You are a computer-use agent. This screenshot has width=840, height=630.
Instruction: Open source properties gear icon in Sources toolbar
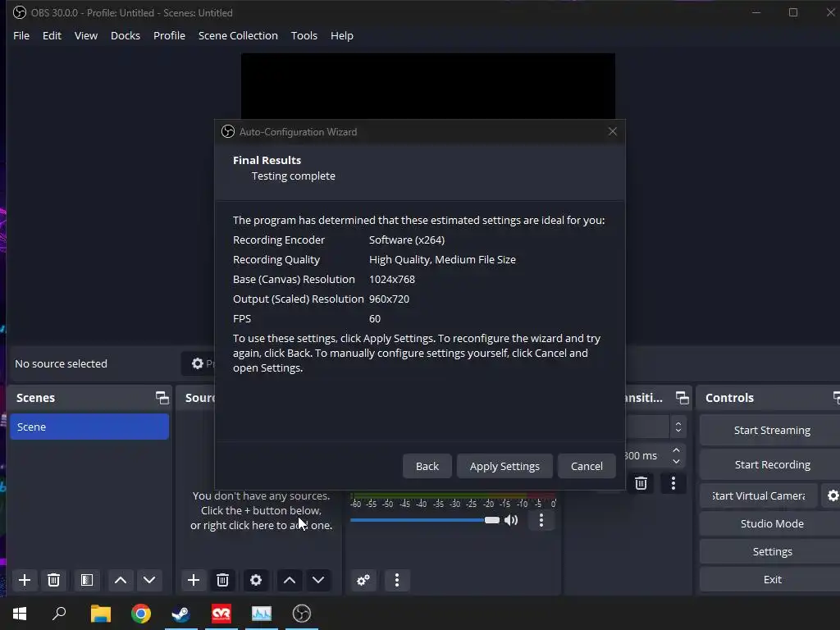[256, 580]
